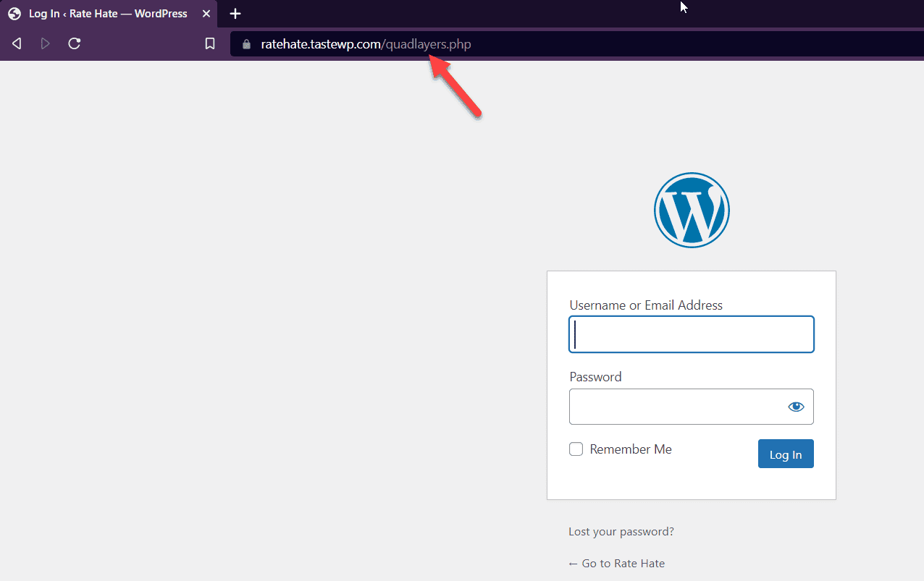Click the bookmark icon in the toolbar
Image resolution: width=924 pixels, height=581 pixels.
tap(209, 43)
